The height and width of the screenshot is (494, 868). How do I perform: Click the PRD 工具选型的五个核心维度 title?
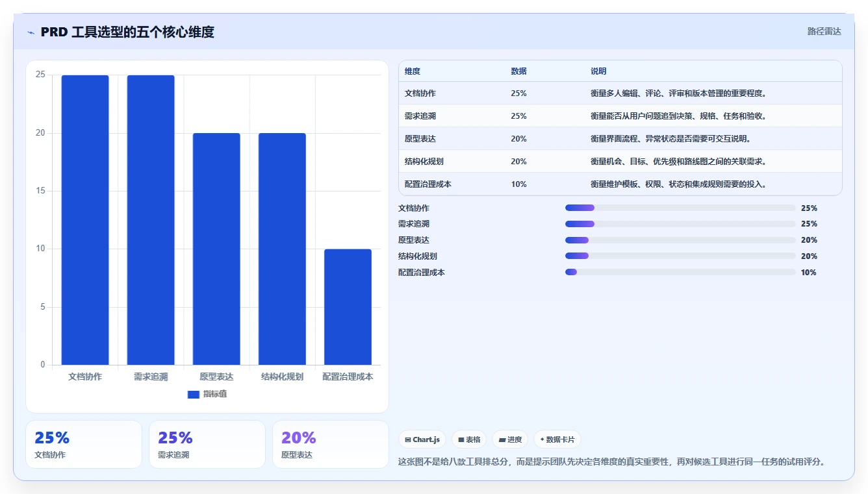(127, 32)
